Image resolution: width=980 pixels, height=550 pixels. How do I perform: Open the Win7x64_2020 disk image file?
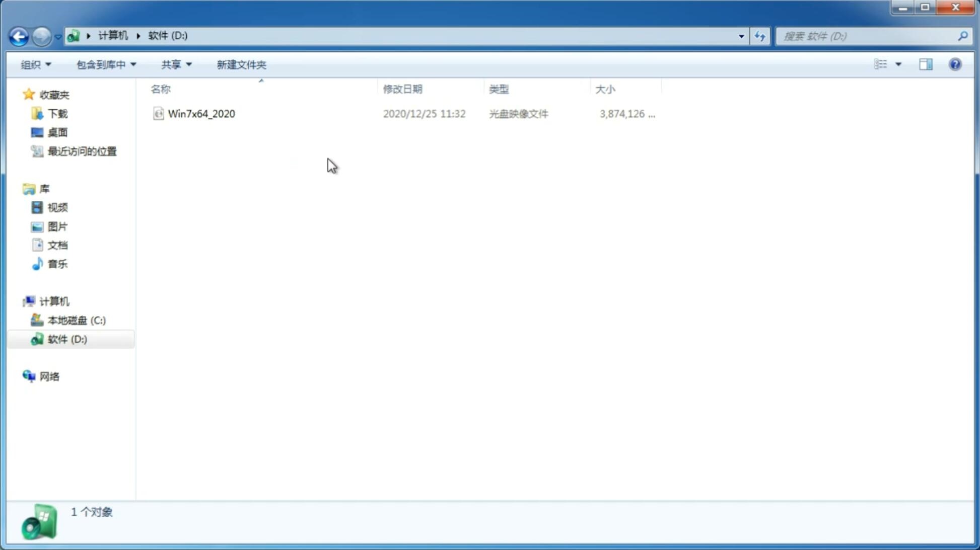tap(201, 113)
